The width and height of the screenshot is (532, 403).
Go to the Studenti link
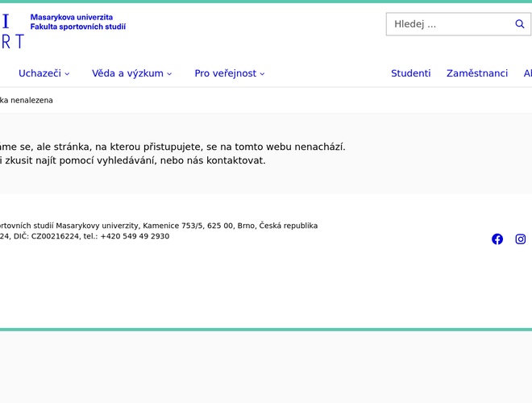(410, 73)
